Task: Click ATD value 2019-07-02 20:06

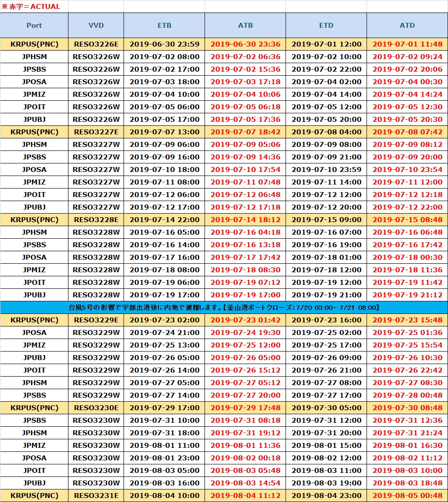Action: (x=407, y=69)
